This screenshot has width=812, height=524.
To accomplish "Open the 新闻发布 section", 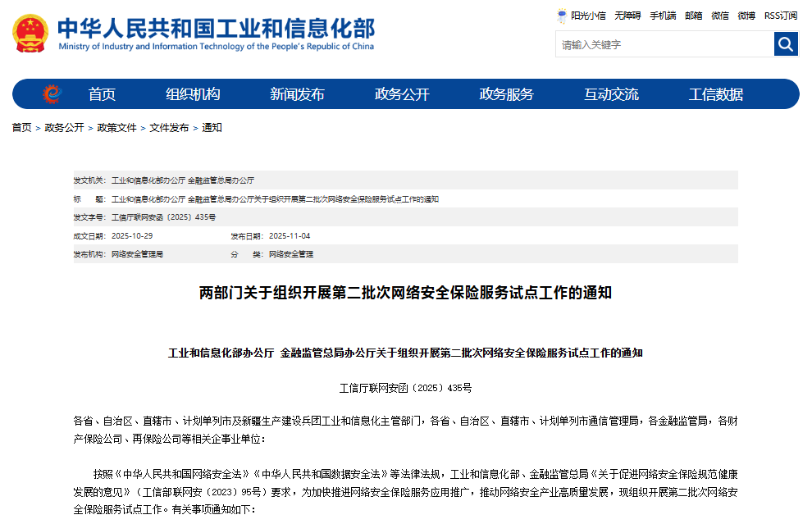I will point(299,93).
